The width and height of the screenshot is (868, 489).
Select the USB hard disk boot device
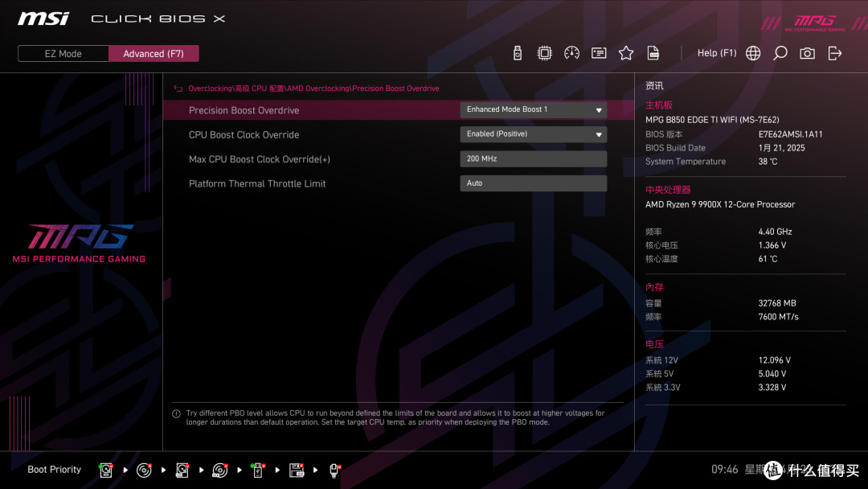[182, 471]
